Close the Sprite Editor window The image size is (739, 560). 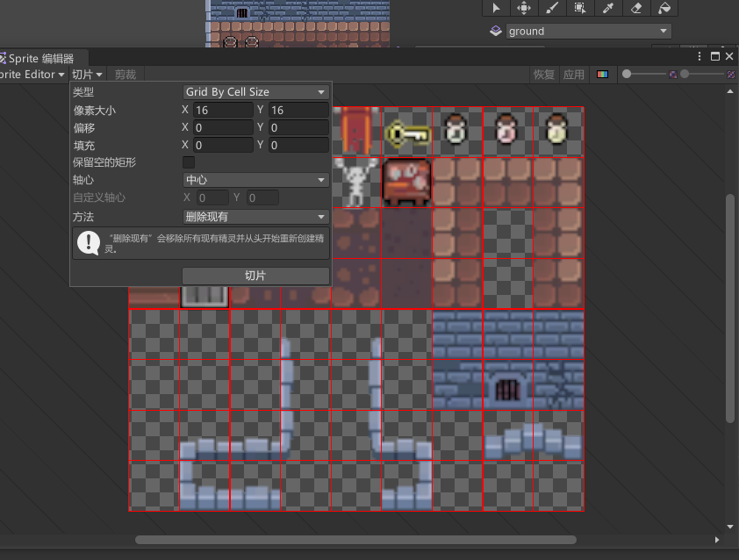pyautogui.click(x=729, y=56)
